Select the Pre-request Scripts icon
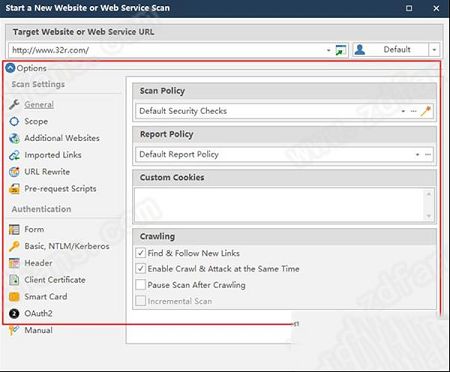 pyautogui.click(x=14, y=189)
